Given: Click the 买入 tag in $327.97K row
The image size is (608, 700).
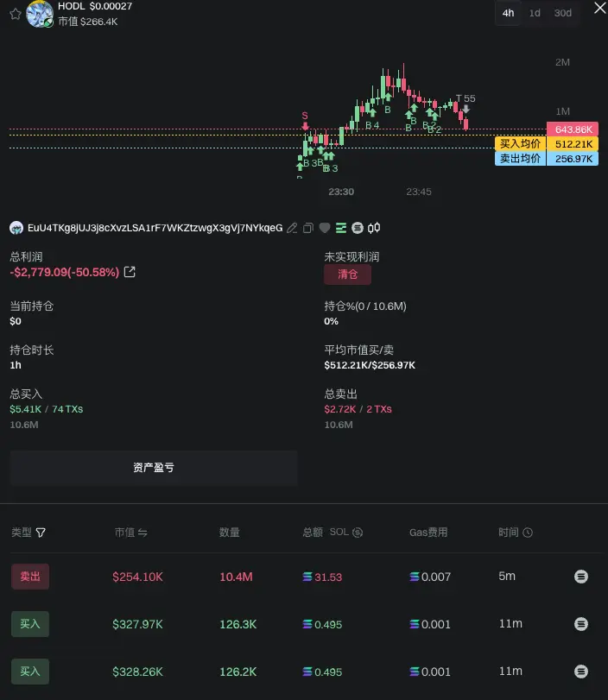Looking at the screenshot, I should 30,624.
